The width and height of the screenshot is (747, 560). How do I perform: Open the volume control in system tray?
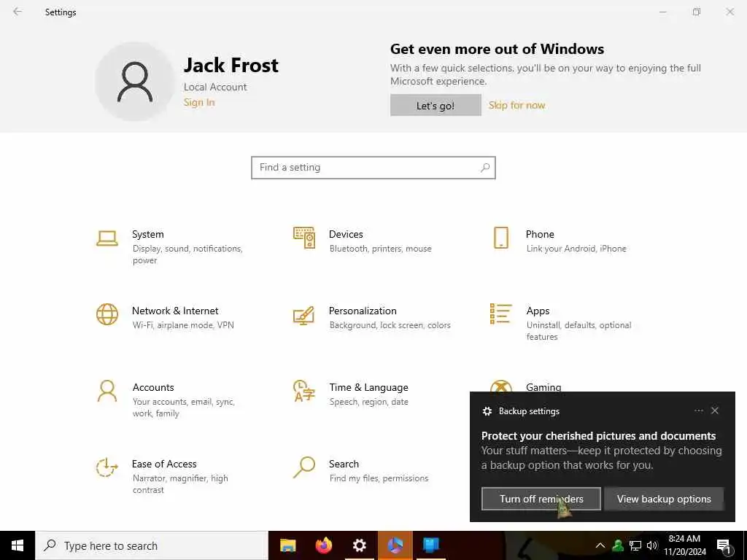(652, 545)
